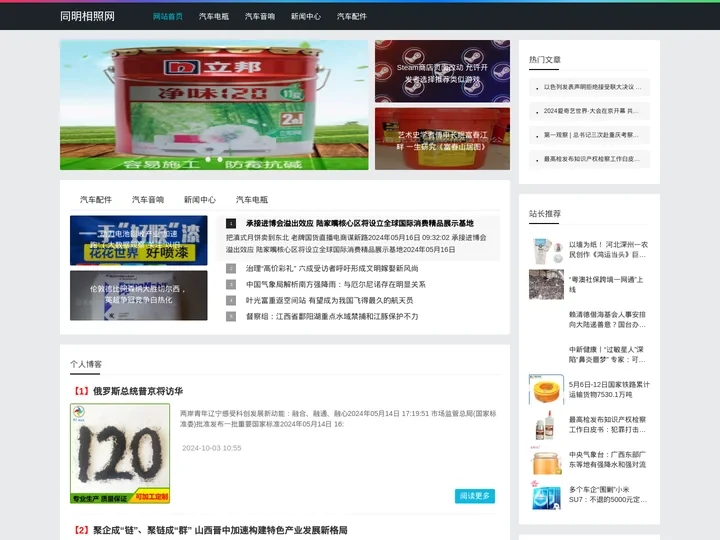Image resolution: width=720 pixels, height=540 pixels.
Task: Click rank badge beside 治理"高价彩礼" article
Action: pyautogui.click(x=231, y=268)
